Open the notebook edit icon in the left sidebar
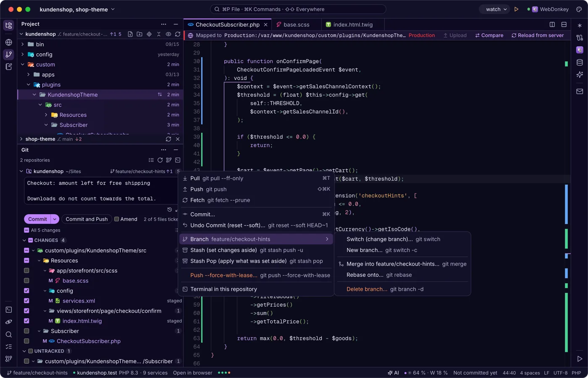Image resolution: width=588 pixels, height=378 pixels. coord(8,66)
